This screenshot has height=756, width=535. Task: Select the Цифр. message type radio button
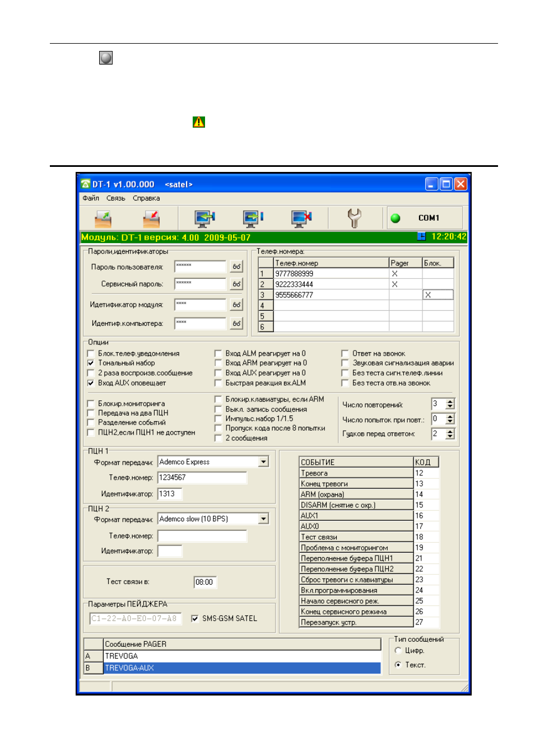398,650
